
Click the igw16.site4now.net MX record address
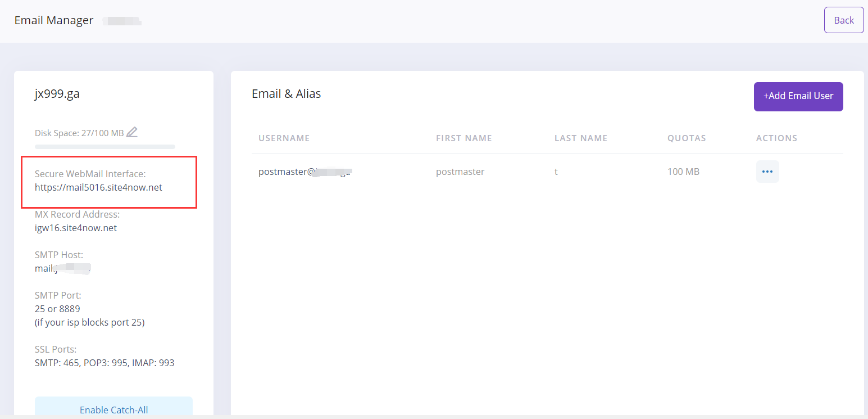click(x=76, y=228)
